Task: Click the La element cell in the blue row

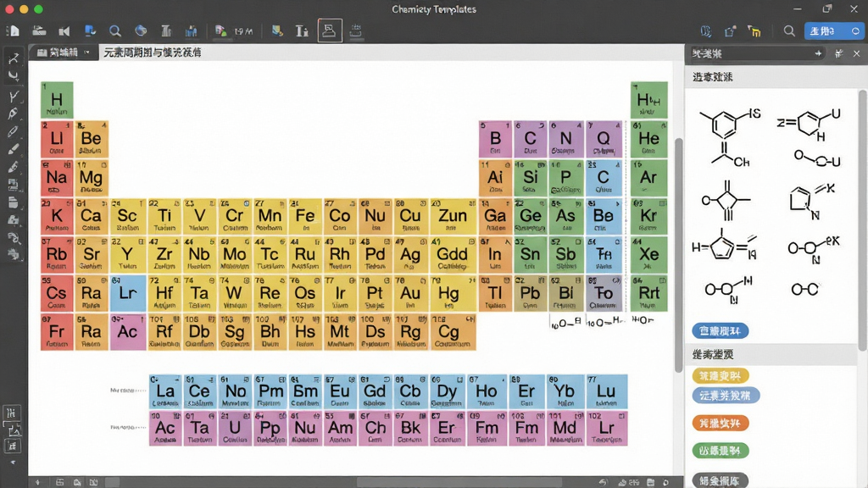Action: (165, 391)
